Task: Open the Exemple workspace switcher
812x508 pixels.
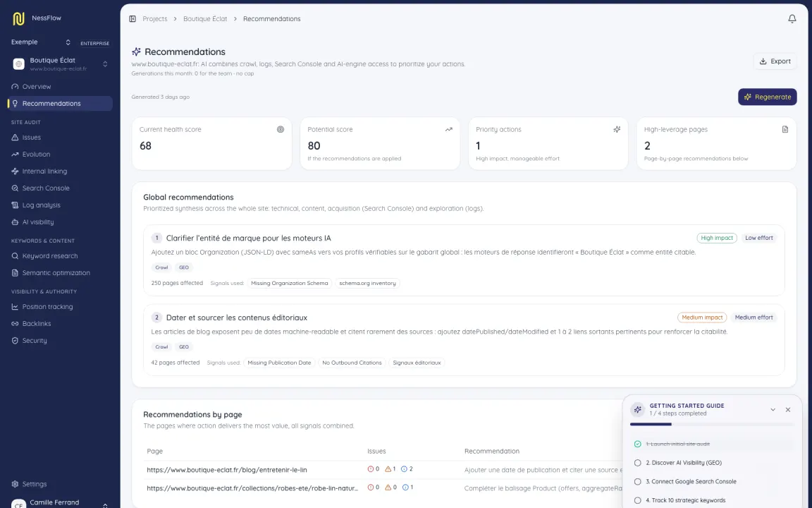Action: coord(40,42)
